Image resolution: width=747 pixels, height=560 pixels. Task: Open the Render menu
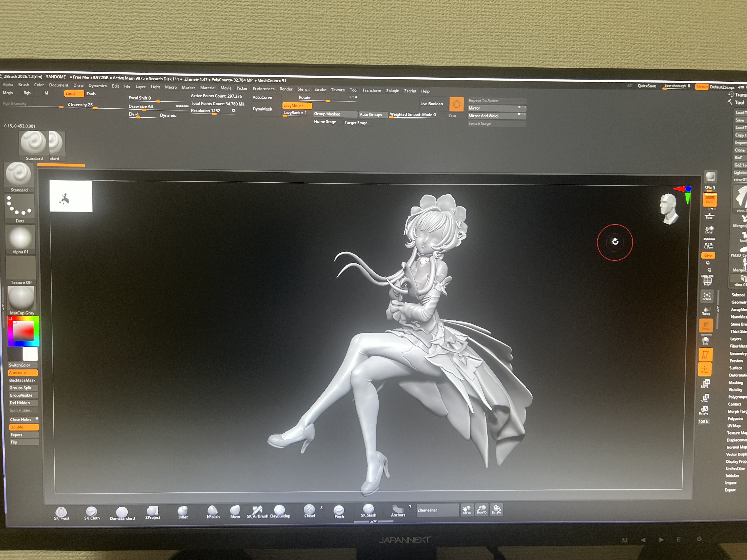pyautogui.click(x=286, y=89)
